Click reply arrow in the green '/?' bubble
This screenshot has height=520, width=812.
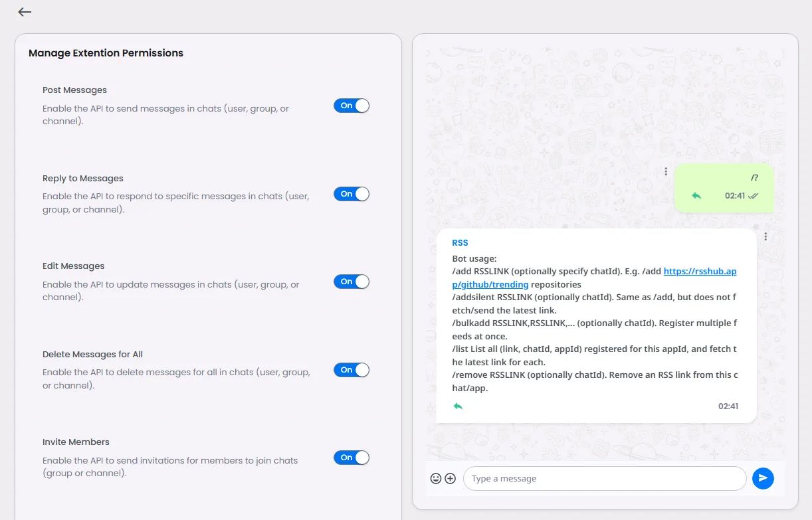point(696,196)
